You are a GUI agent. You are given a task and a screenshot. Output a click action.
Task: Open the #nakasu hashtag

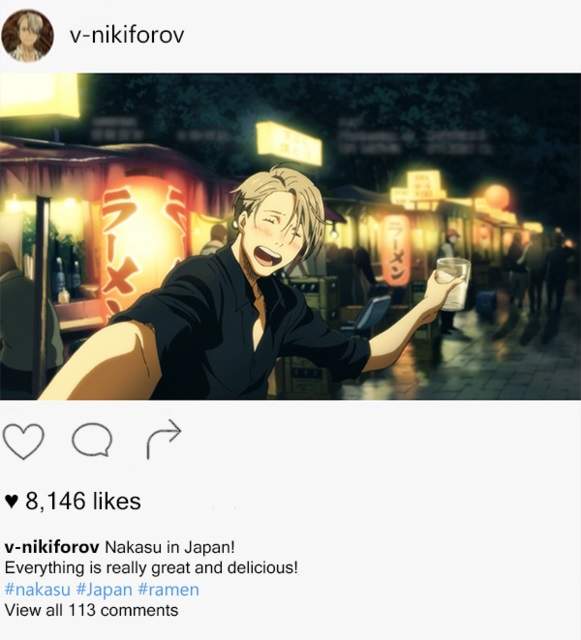[38, 590]
